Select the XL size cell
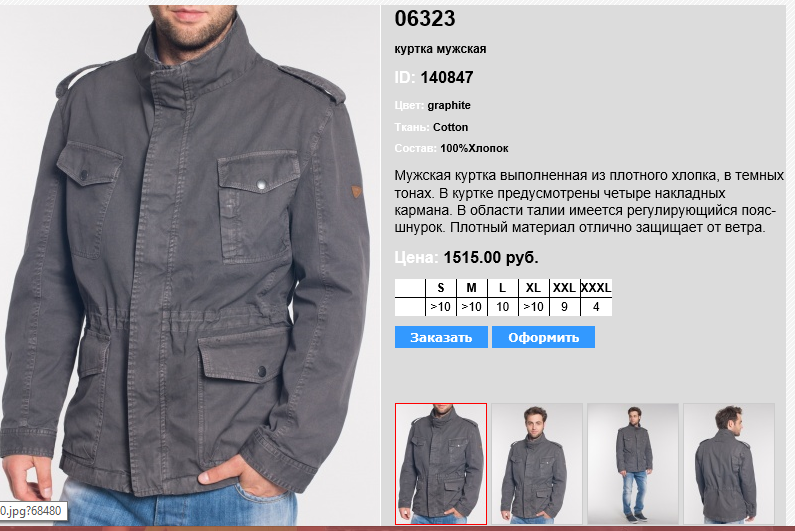This screenshot has height=531, width=795. point(533,288)
